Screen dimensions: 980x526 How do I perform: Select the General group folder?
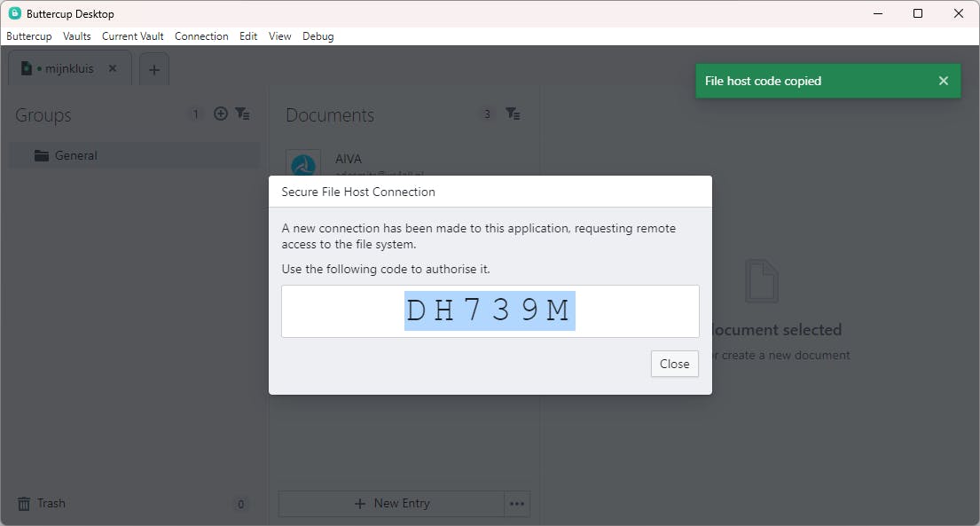[135, 155]
